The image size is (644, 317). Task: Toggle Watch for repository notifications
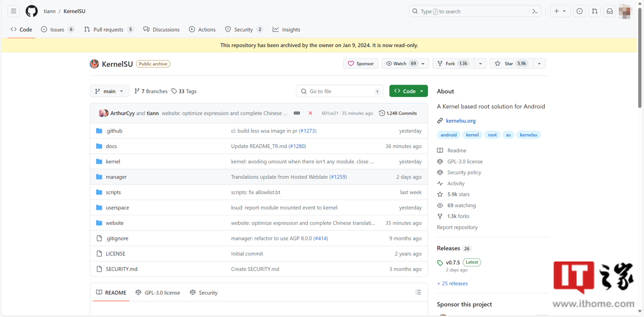pyautogui.click(x=401, y=64)
